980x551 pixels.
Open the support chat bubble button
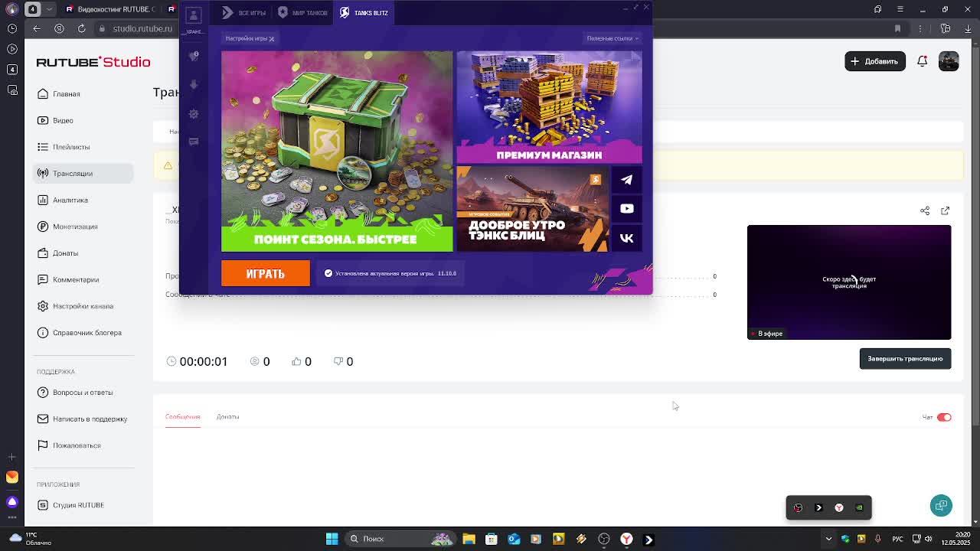942,505
